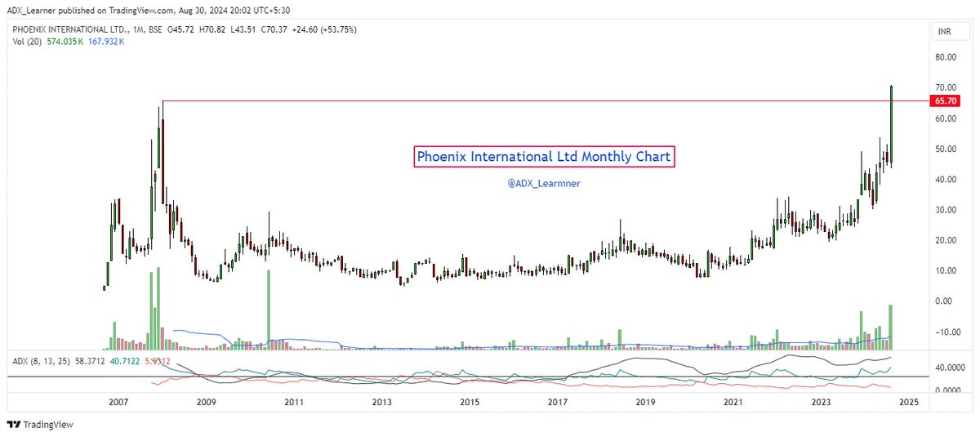Click the volume average value 167.932K
The height and width of the screenshot is (437, 980).
(x=107, y=41)
